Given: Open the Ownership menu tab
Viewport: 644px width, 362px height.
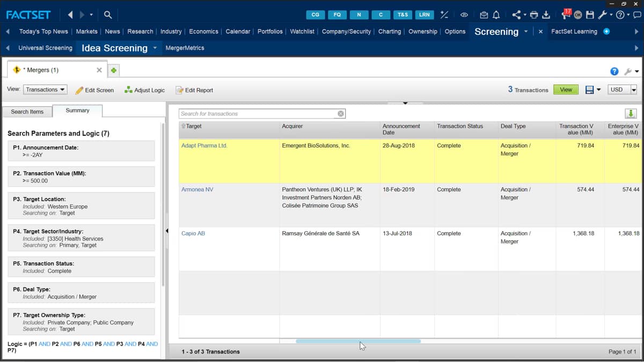Looking at the screenshot, I should pyautogui.click(x=423, y=32).
